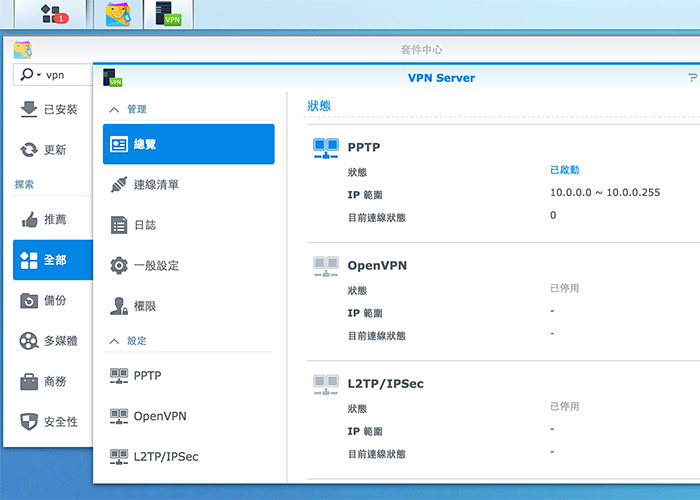Open 連線清單 connection list

(188, 184)
